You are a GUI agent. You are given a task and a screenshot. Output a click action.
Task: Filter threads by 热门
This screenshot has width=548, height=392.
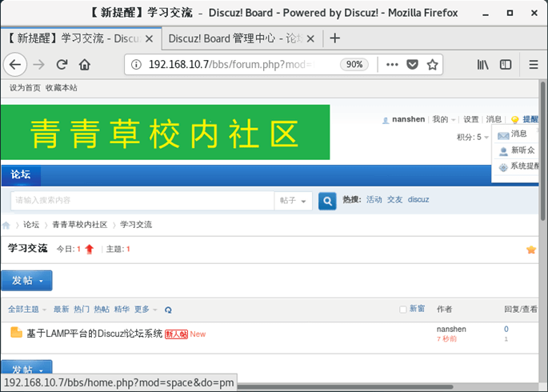click(82, 309)
